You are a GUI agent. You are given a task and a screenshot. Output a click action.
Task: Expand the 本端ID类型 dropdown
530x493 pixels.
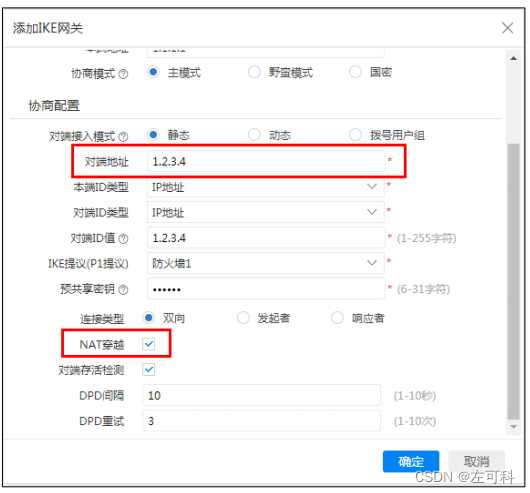pyautogui.click(x=266, y=187)
